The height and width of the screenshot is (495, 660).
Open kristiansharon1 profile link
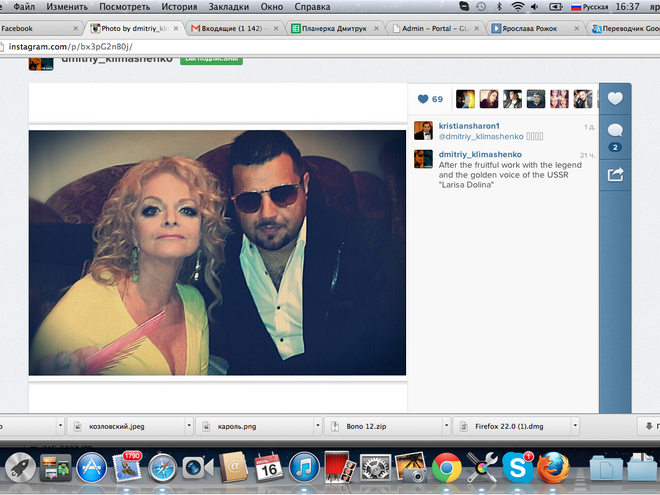(471, 125)
